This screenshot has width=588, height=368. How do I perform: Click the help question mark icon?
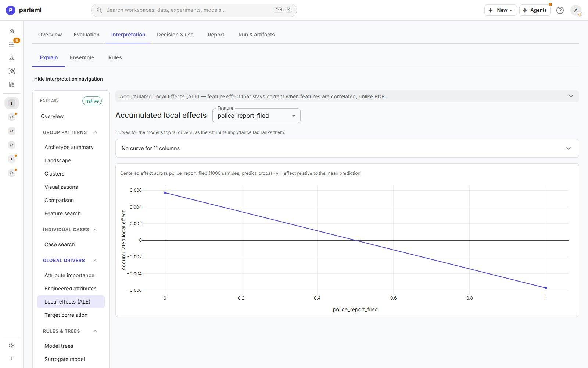(x=560, y=10)
